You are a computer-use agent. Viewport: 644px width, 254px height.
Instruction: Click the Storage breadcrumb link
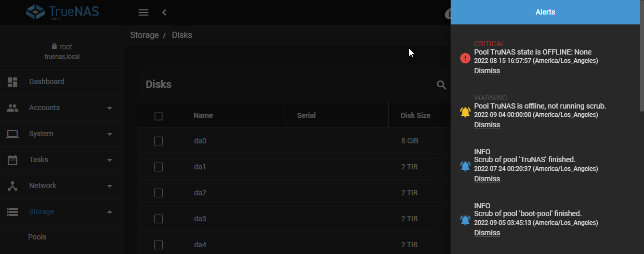(x=144, y=35)
